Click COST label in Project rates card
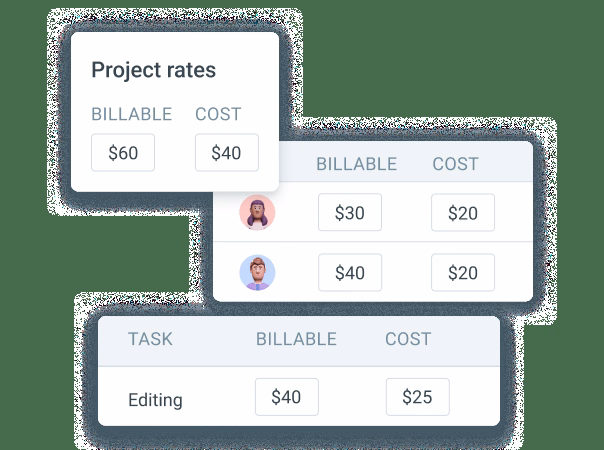The height and width of the screenshot is (450, 604). (218, 114)
